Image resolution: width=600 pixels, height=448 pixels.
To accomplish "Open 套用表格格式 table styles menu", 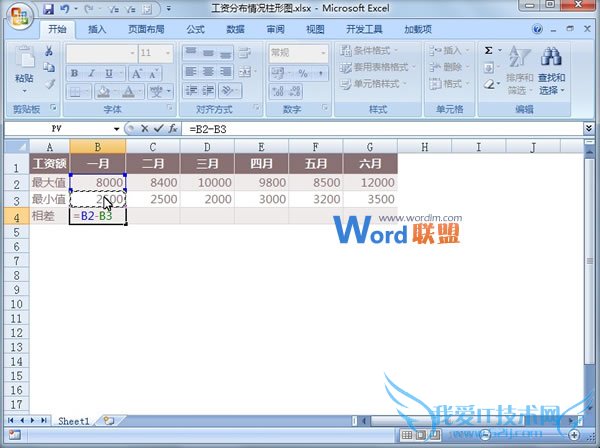I will (377, 67).
